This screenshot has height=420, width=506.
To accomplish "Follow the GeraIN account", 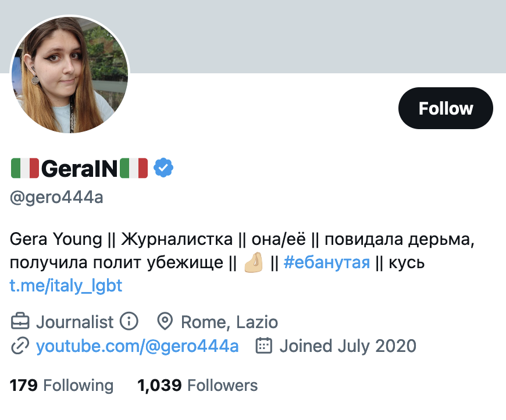I will 446,108.
